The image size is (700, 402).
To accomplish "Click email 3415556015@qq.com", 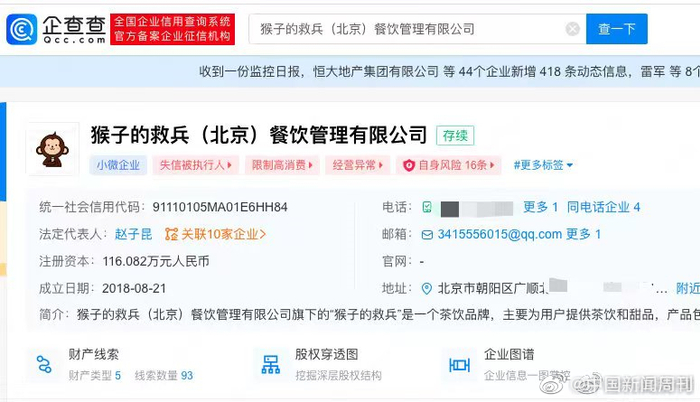I will click(500, 234).
